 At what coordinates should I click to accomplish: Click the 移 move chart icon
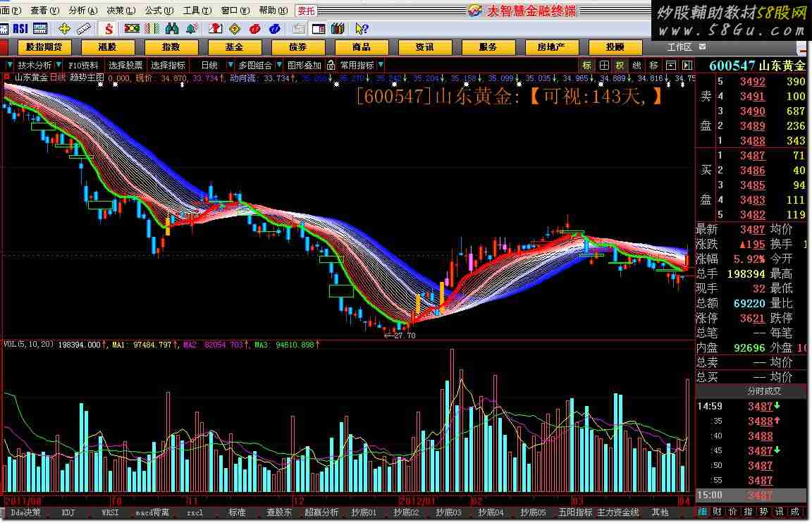pyautogui.click(x=653, y=66)
